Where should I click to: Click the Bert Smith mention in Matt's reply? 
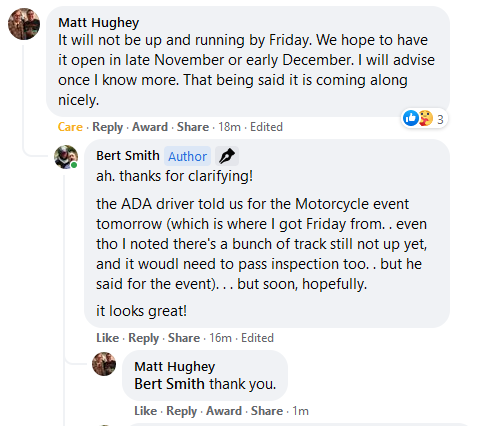169,384
